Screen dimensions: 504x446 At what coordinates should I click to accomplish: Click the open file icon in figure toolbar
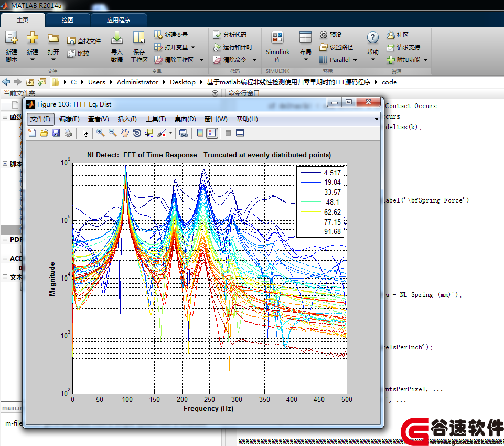(x=44, y=133)
